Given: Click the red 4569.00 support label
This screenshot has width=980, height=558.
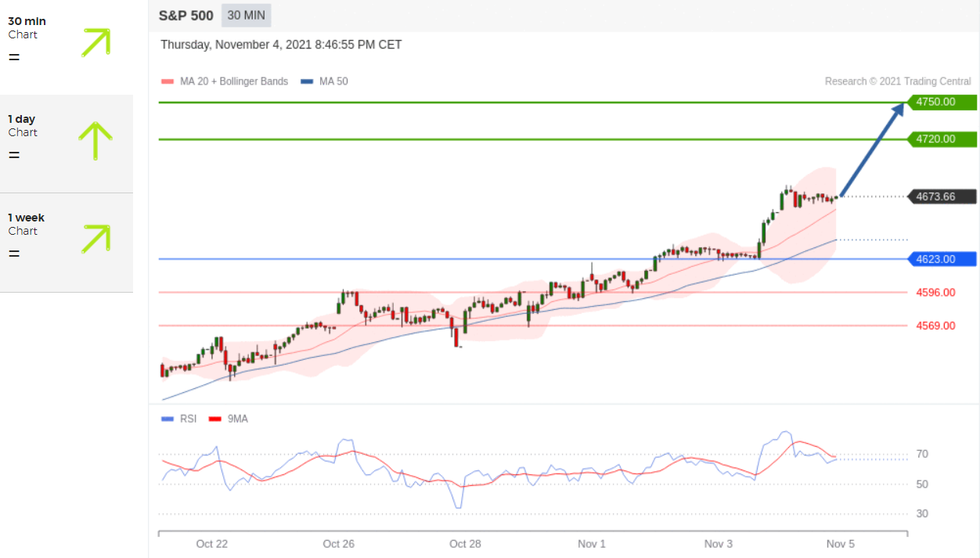Looking at the screenshot, I should (935, 326).
